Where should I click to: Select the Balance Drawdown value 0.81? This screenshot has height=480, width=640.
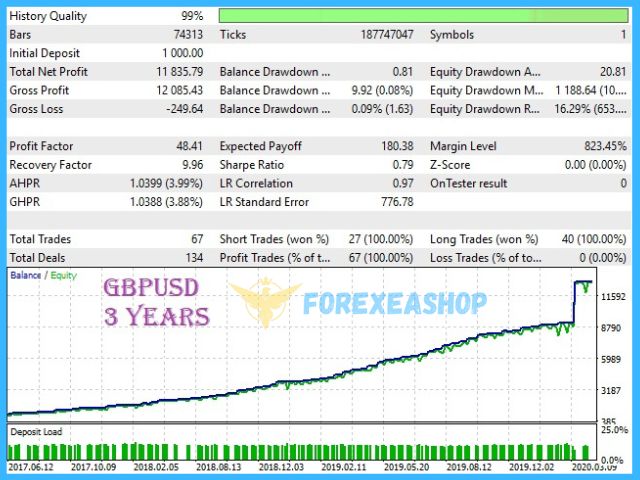click(x=403, y=72)
